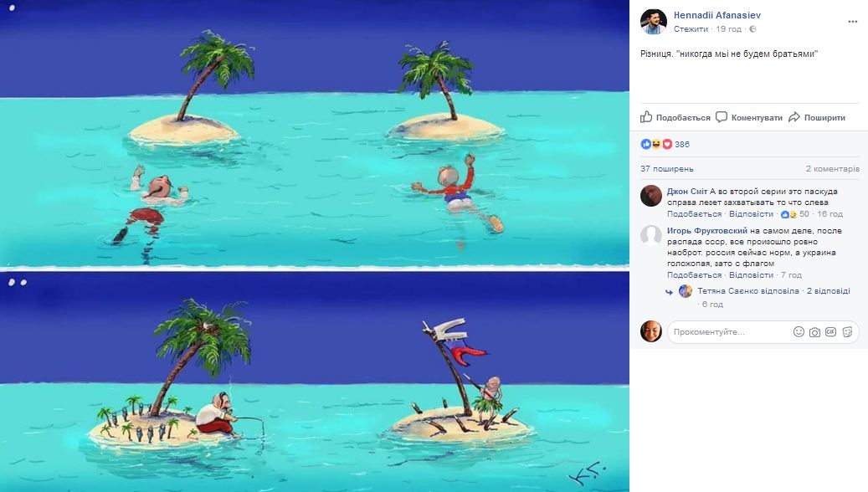This screenshot has width=868, height=492.
Task: Expand the '2 відповіді' replies thread
Action: pyautogui.click(x=828, y=291)
